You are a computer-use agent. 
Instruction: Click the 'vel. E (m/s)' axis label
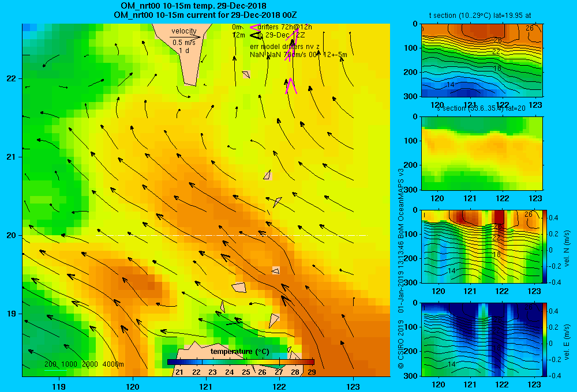[567, 342]
